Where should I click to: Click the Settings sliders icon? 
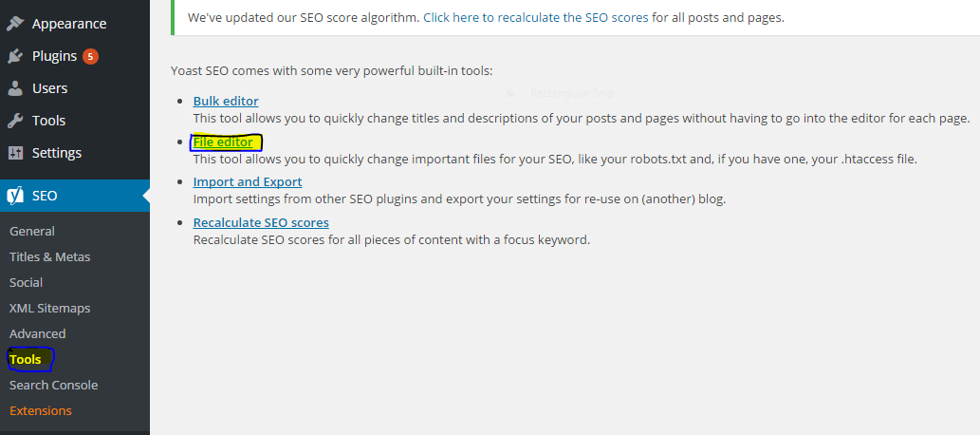coord(15,153)
